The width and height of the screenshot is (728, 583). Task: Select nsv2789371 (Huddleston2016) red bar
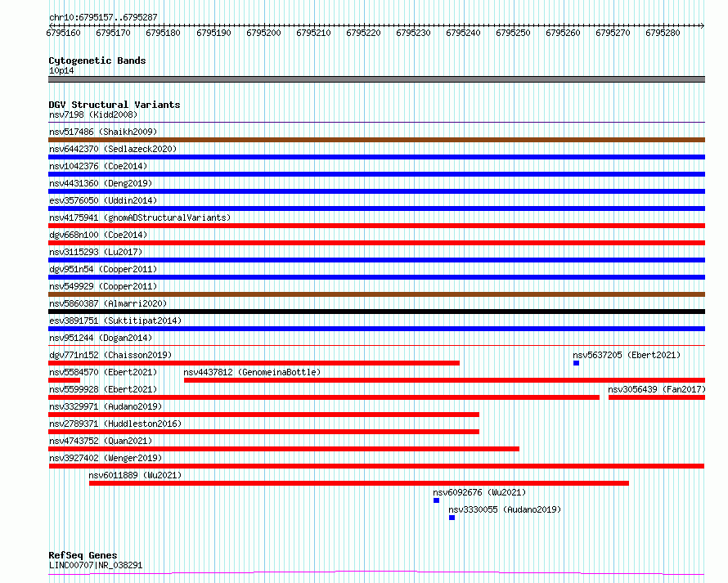coord(263,432)
